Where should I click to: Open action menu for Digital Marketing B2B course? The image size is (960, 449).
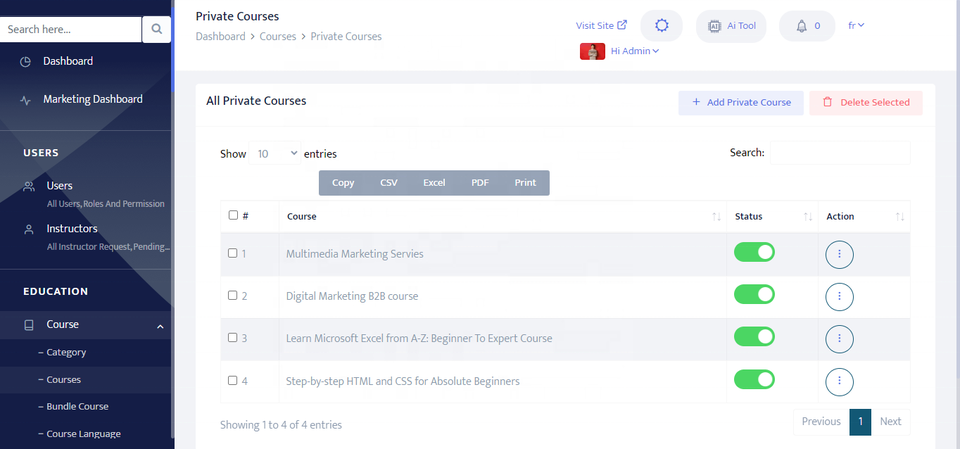(x=839, y=296)
